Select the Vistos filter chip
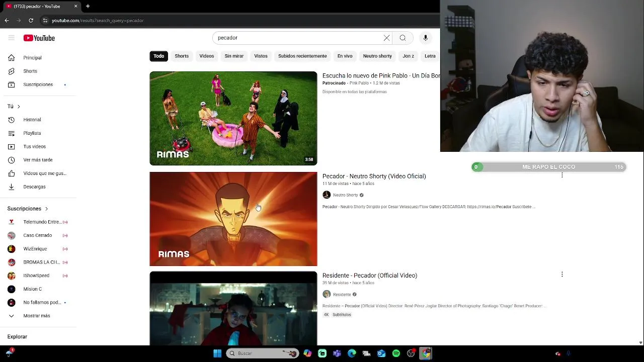Image resolution: width=644 pixels, height=362 pixels. [x=261, y=56]
